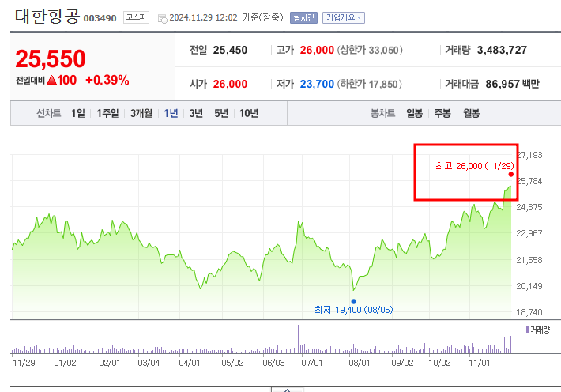
Task: Click the 거래량 value 3,483,727
Action: (502, 50)
